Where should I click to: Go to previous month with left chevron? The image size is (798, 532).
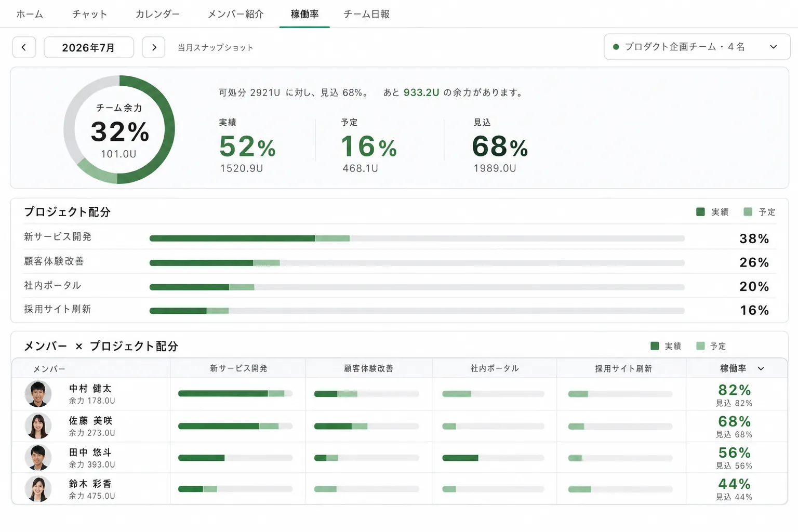24,47
